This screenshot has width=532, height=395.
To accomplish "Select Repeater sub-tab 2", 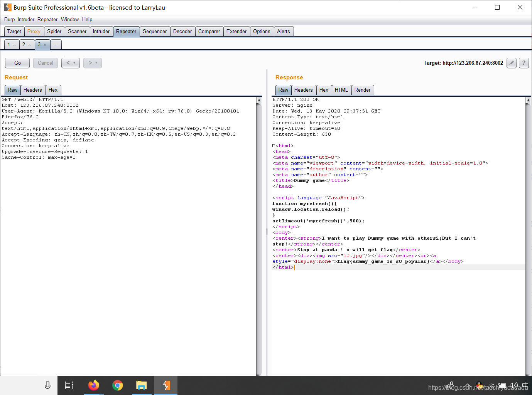I will [x=24, y=45].
